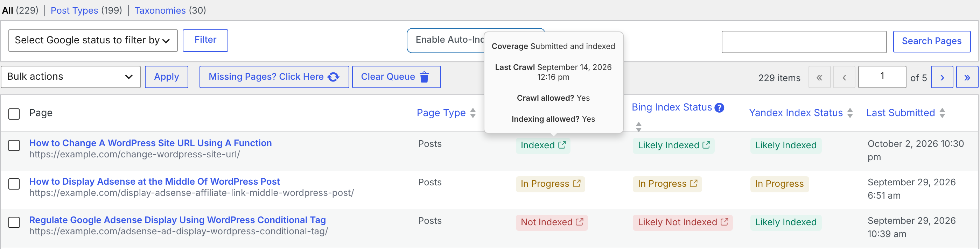The height and width of the screenshot is (249, 980).
Task: Open Google Not Indexed external link icon
Action: pos(579,222)
